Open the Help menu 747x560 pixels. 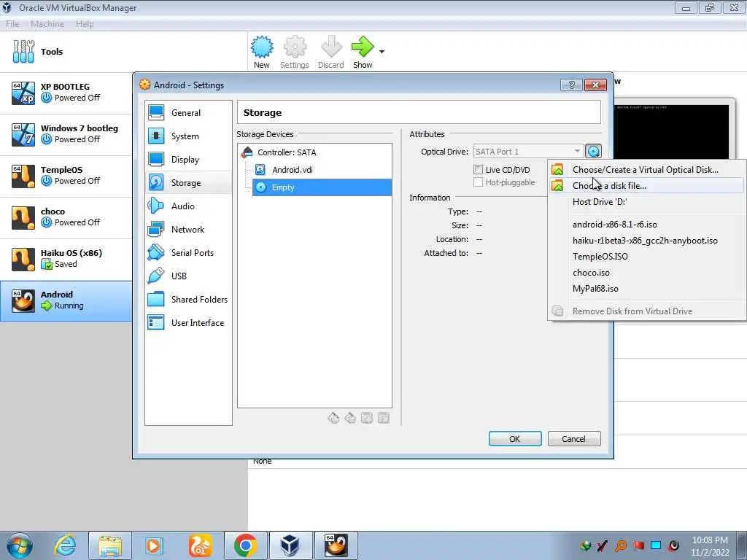click(85, 24)
